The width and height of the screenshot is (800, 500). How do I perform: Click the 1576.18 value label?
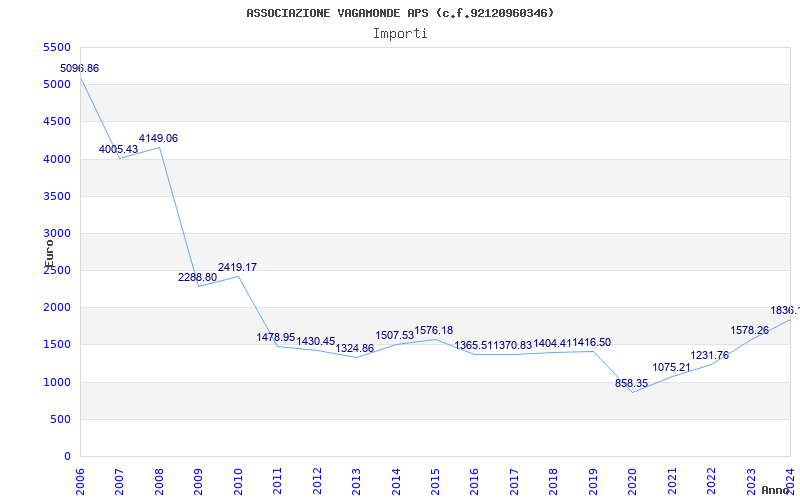[434, 330]
